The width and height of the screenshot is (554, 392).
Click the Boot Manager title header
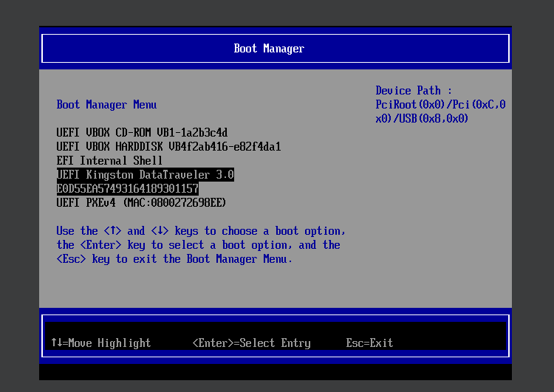point(269,49)
